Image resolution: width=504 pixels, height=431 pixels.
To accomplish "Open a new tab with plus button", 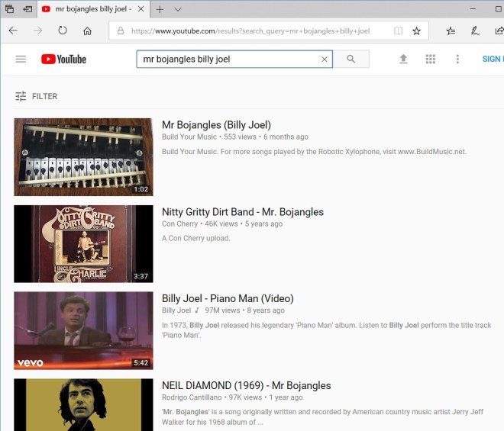I will tap(160, 9).
